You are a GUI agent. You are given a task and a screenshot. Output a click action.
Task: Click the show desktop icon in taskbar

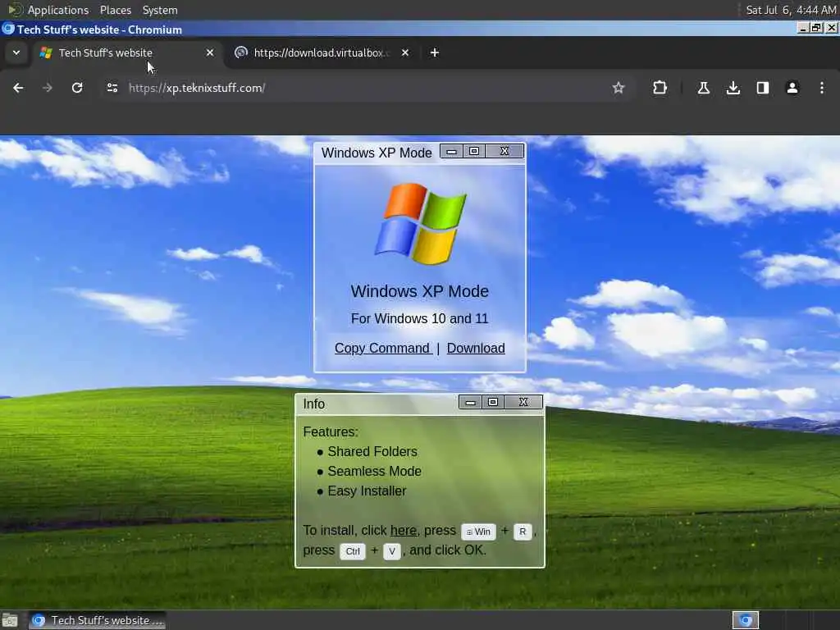pyautogui.click(x=10, y=620)
